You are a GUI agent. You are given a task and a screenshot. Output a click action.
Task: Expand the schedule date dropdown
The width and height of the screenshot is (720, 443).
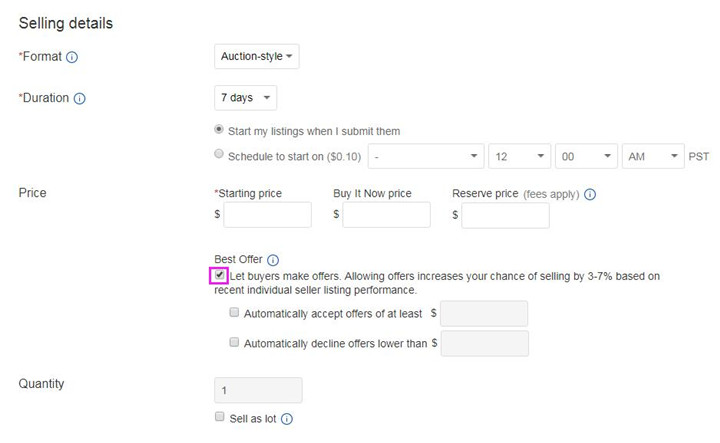click(425, 157)
